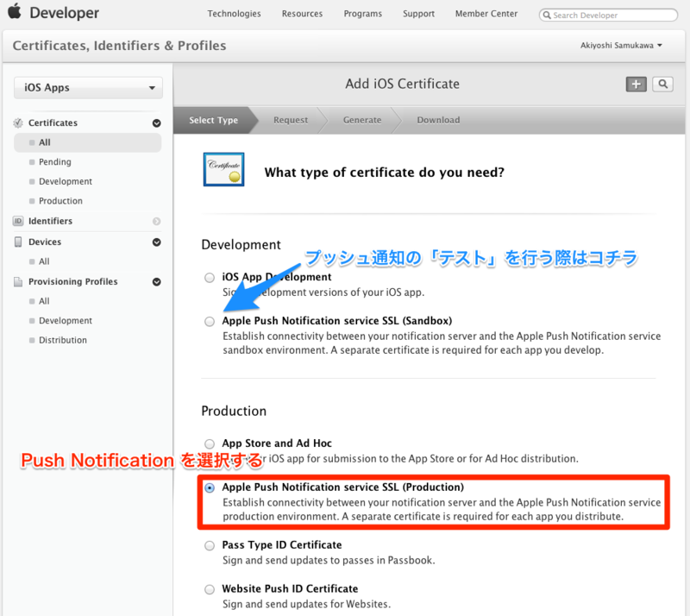This screenshot has width=690, height=616.
Task: Select All under Provisioning Profiles
Action: pos(44,301)
